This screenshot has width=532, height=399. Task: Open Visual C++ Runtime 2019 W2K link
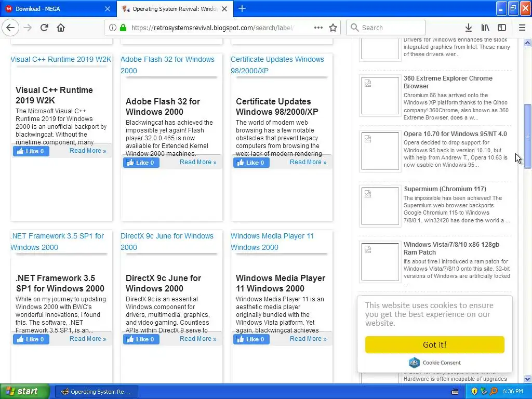(x=61, y=59)
